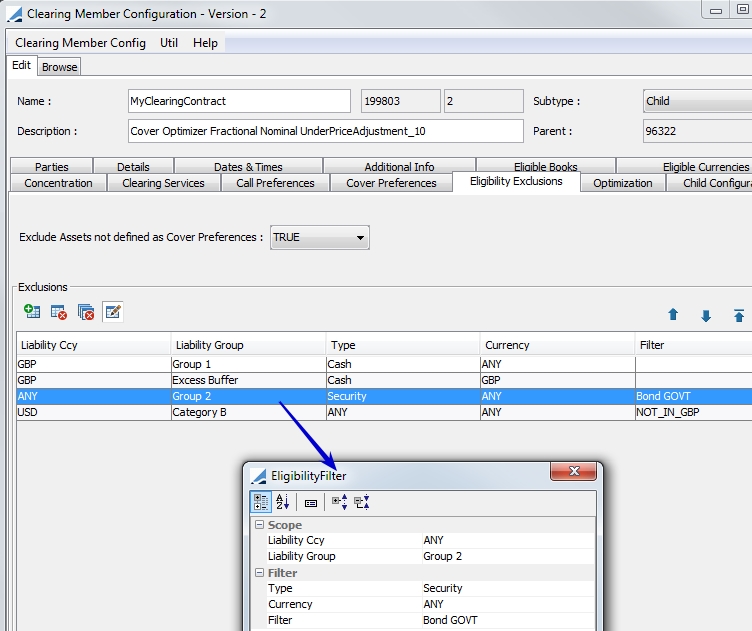The image size is (752, 631).
Task: Open the Optimization tab
Action: 623,183
